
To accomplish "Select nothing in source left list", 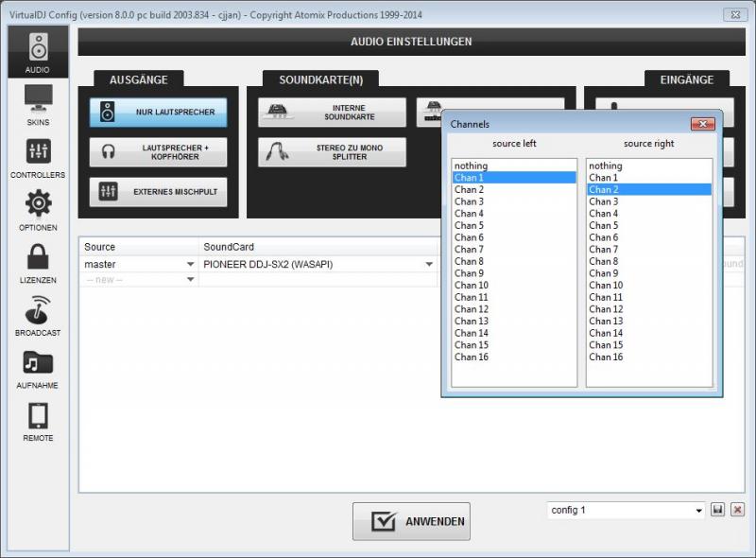I will pyautogui.click(x=514, y=166).
